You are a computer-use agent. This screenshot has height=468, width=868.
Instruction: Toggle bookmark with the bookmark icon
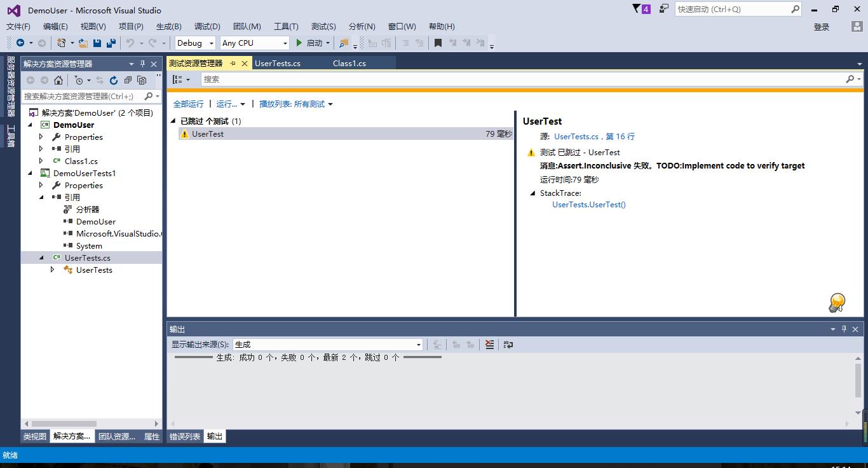click(x=438, y=43)
